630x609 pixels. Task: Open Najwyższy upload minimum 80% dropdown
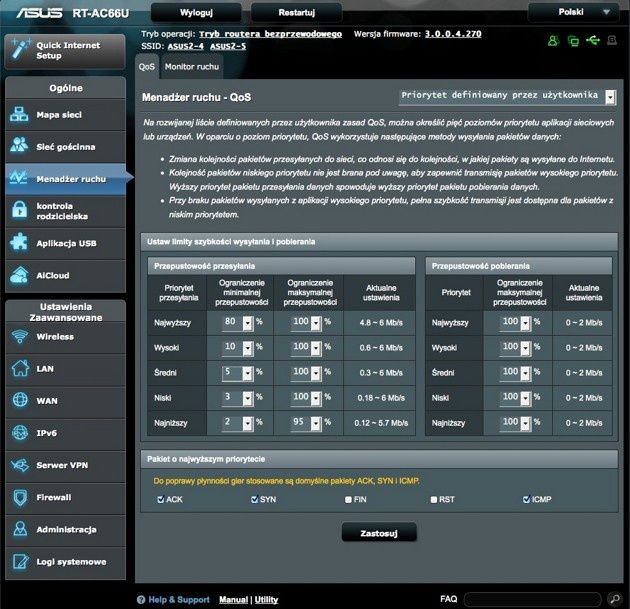237,323
